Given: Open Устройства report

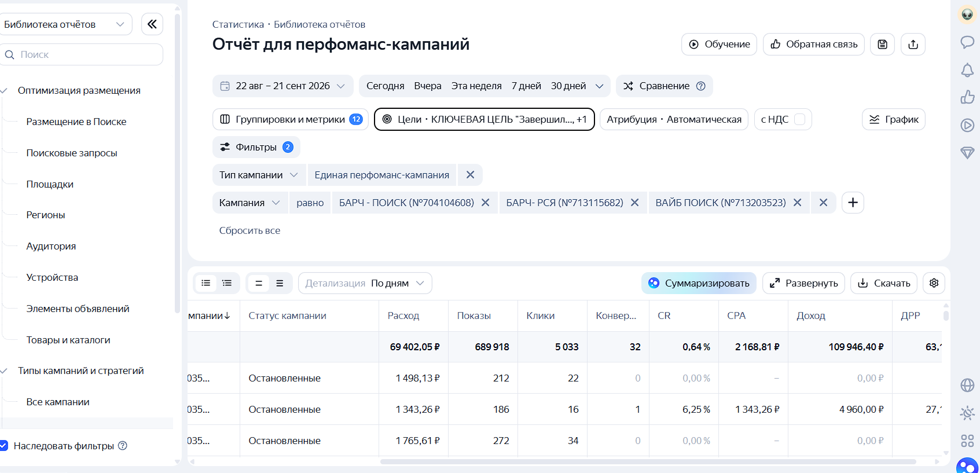Looking at the screenshot, I should click(x=52, y=277).
